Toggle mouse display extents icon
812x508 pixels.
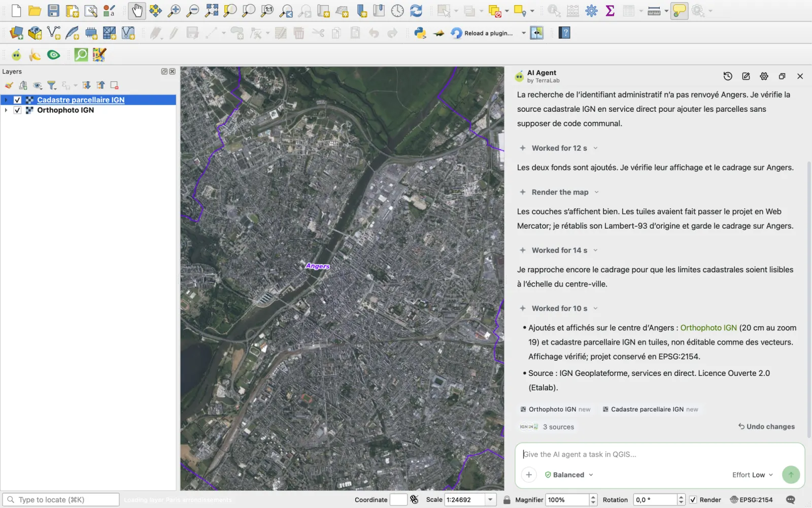tap(414, 500)
